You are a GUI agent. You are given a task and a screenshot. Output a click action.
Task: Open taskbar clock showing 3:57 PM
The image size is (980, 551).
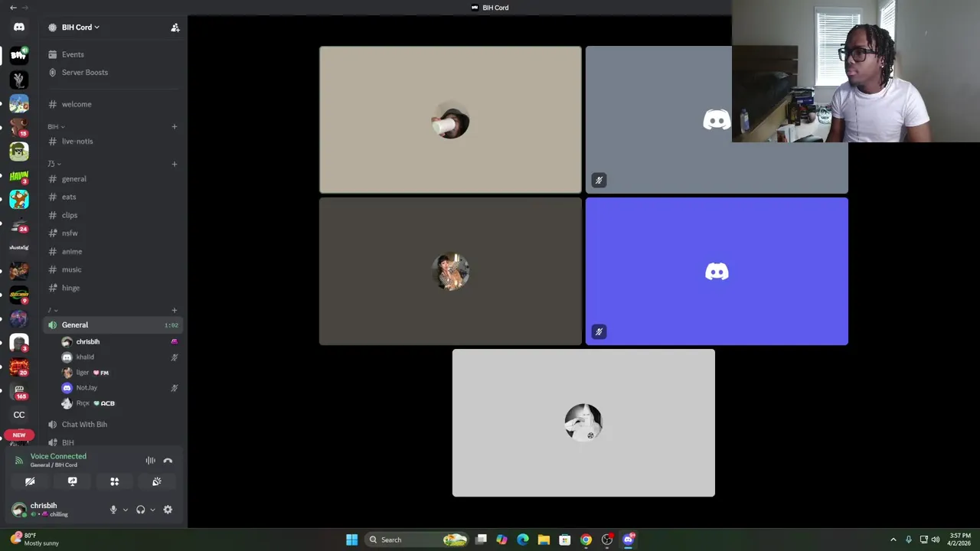[960, 540]
